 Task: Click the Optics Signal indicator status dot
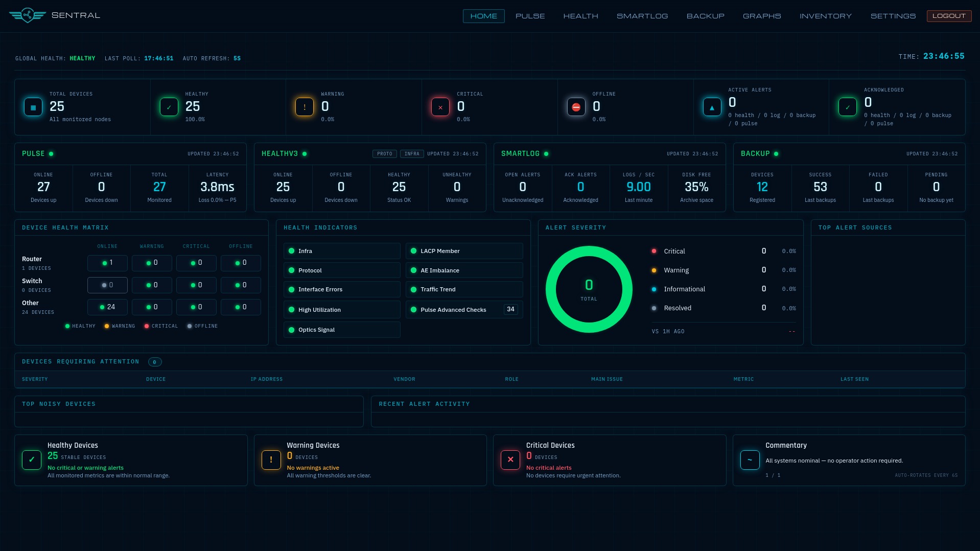pyautogui.click(x=292, y=330)
